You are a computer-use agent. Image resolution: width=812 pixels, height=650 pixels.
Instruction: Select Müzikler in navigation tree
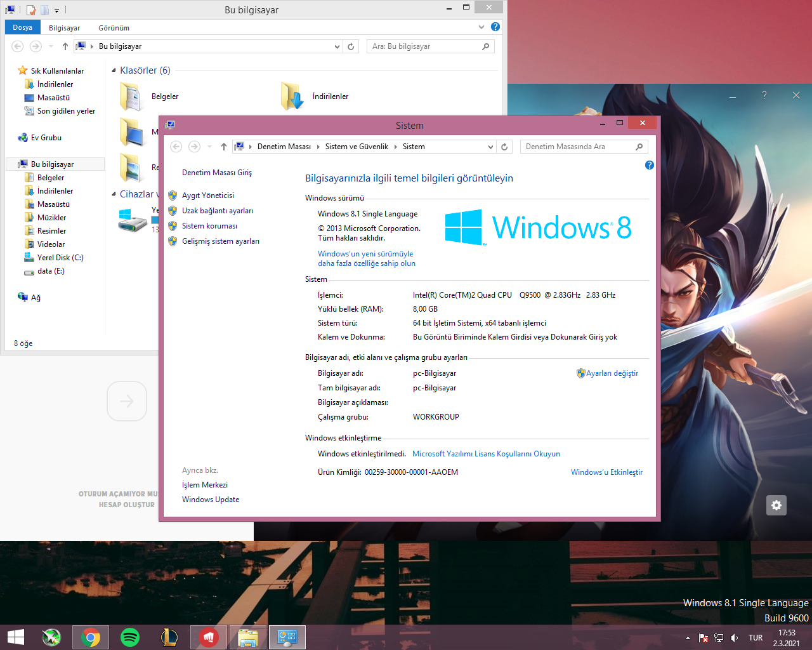pos(45,218)
